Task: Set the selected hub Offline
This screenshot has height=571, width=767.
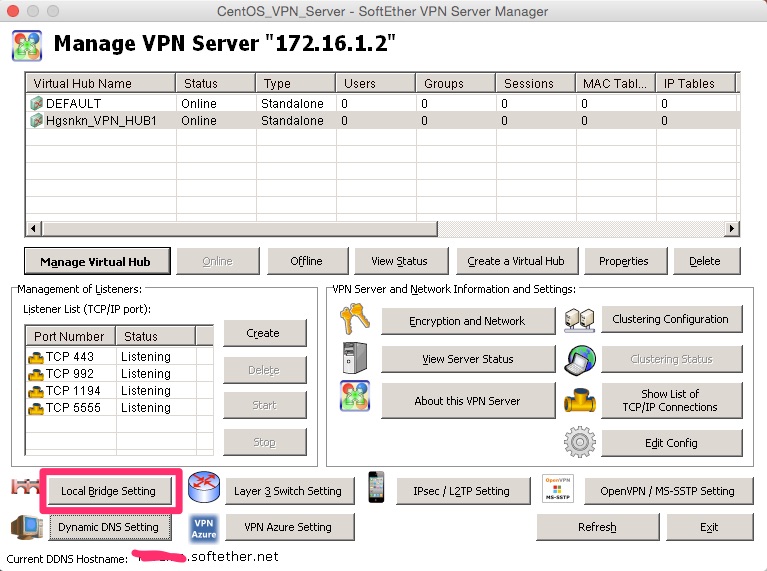Action: point(307,261)
